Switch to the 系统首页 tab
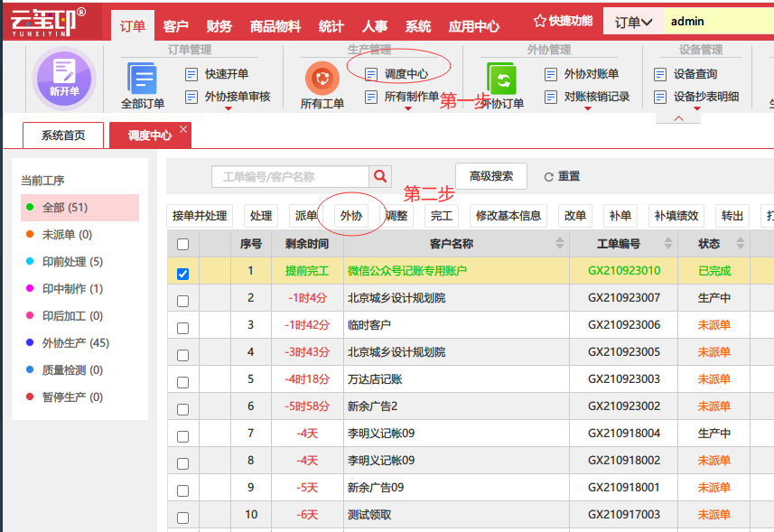Image resolution: width=774 pixels, height=532 pixels. tap(63, 135)
